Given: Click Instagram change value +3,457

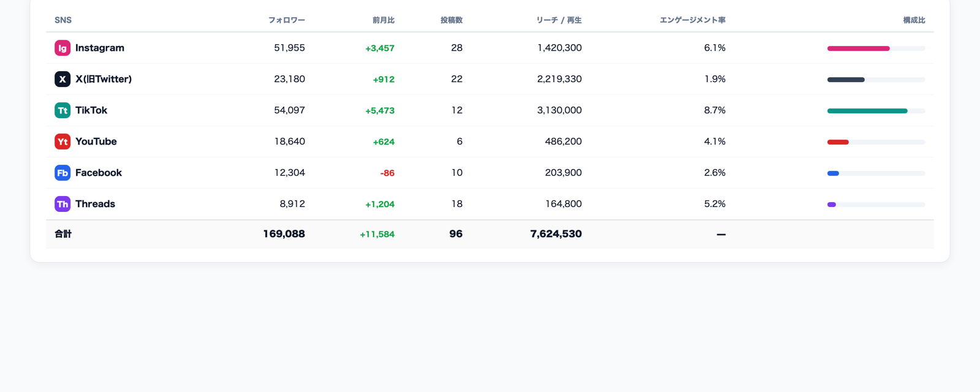Looking at the screenshot, I should 380,48.
